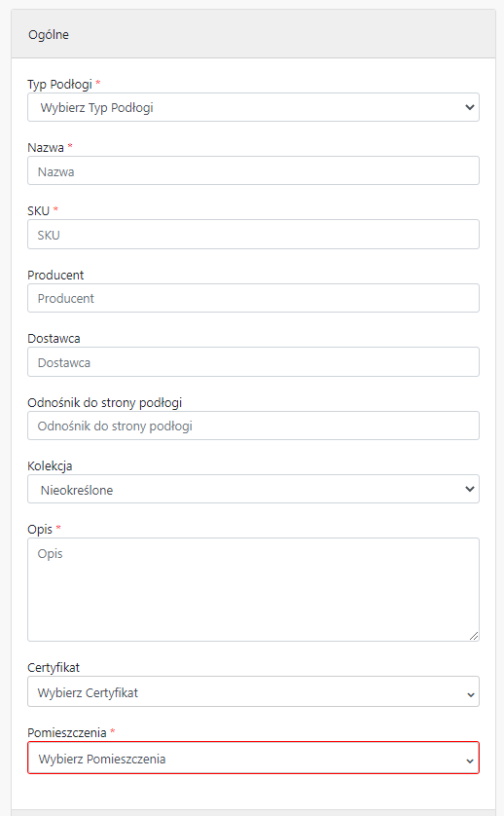Click inside the Opis textarea
Screen dimensions: 504x816
coord(253,590)
